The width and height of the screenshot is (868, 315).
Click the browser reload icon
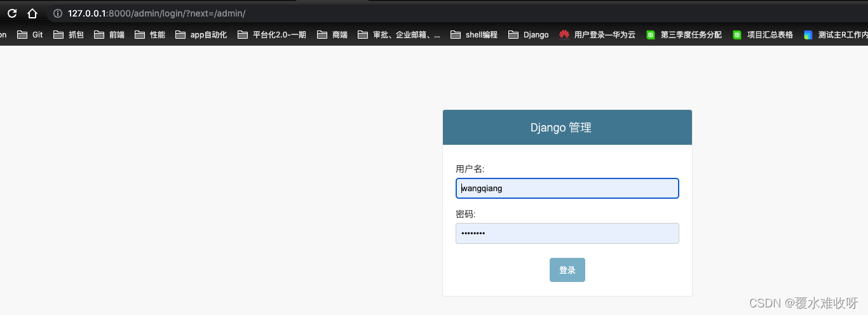[x=11, y=13]
